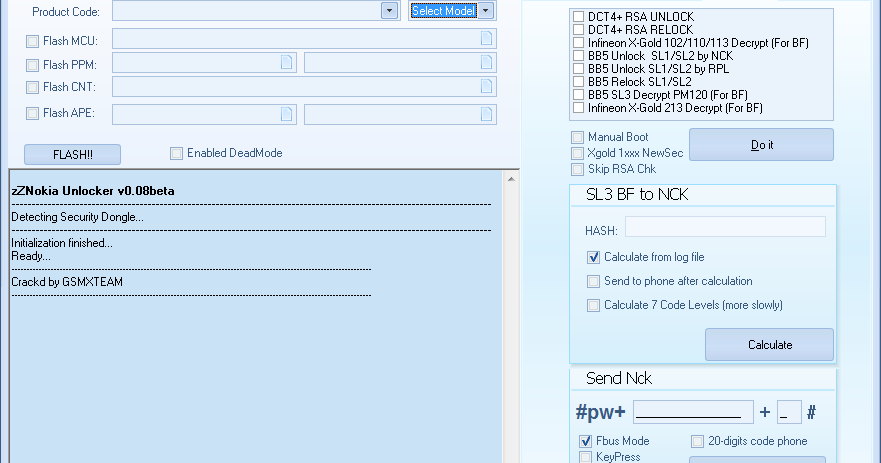Click the code level input after plus

[789, 412]
